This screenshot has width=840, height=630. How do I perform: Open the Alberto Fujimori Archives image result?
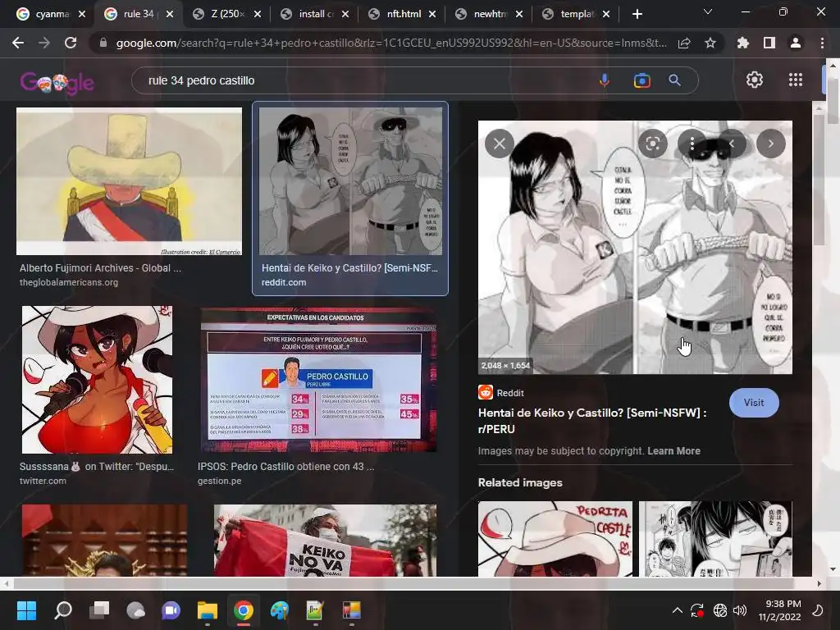pos(129,181)
